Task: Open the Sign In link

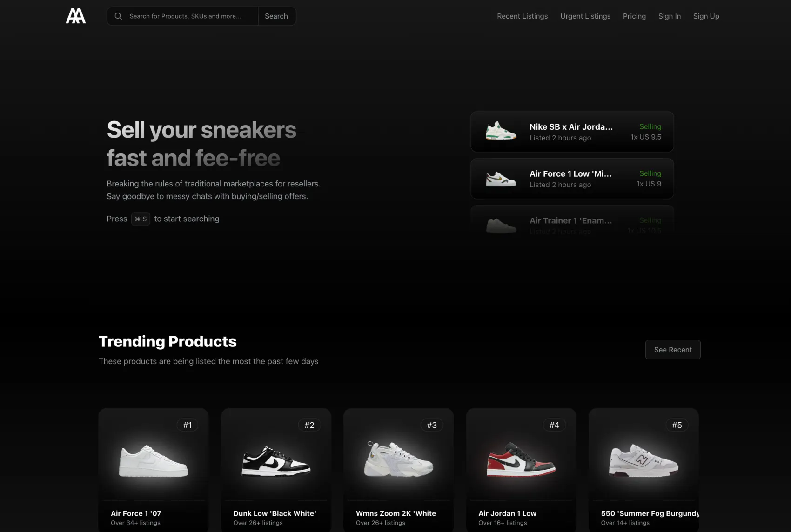Action: (x=670, y=16)
